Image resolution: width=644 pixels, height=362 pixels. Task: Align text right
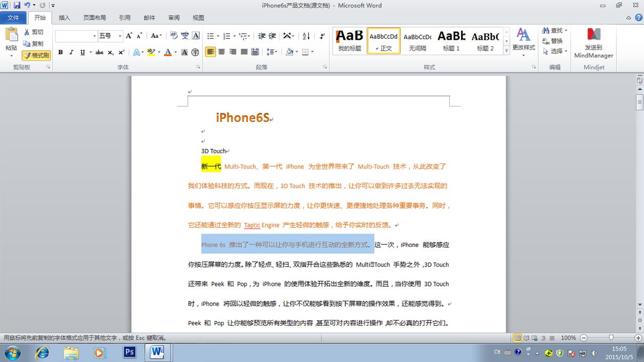(x=233, y=52)
